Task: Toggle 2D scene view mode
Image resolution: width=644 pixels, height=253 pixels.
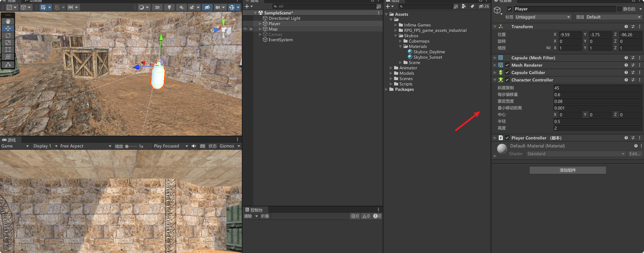Action: click(x=157, y=7)
